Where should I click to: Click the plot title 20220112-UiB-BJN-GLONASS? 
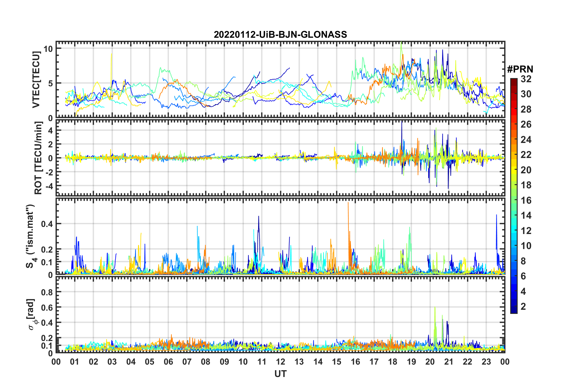point(280,34)
